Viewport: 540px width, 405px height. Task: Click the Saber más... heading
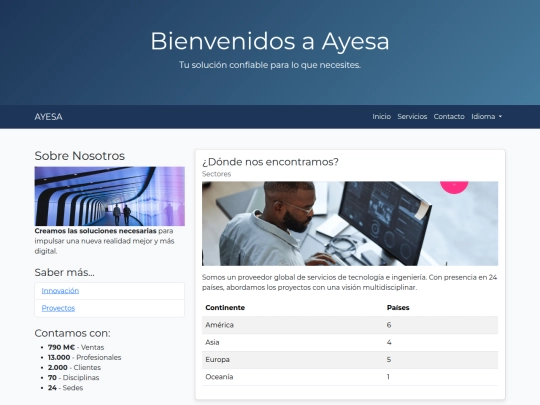pos(64,272)
